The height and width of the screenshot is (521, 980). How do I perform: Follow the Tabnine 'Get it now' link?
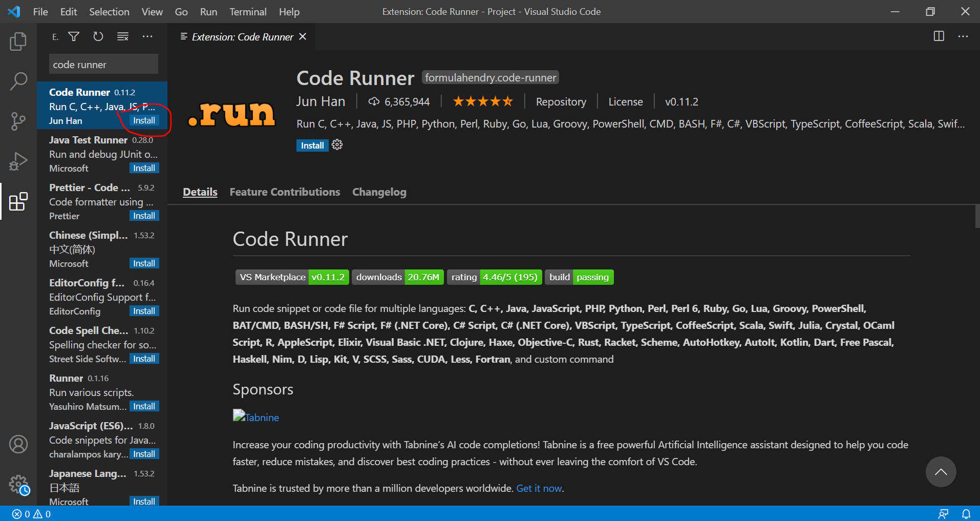pyautogui.click(x=539, y=488)
